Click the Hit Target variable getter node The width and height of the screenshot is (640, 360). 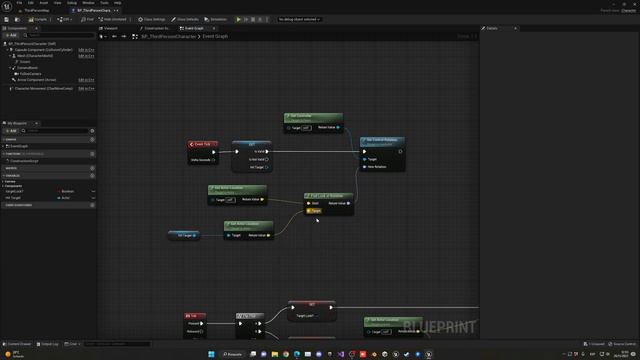tap(184, 235)
